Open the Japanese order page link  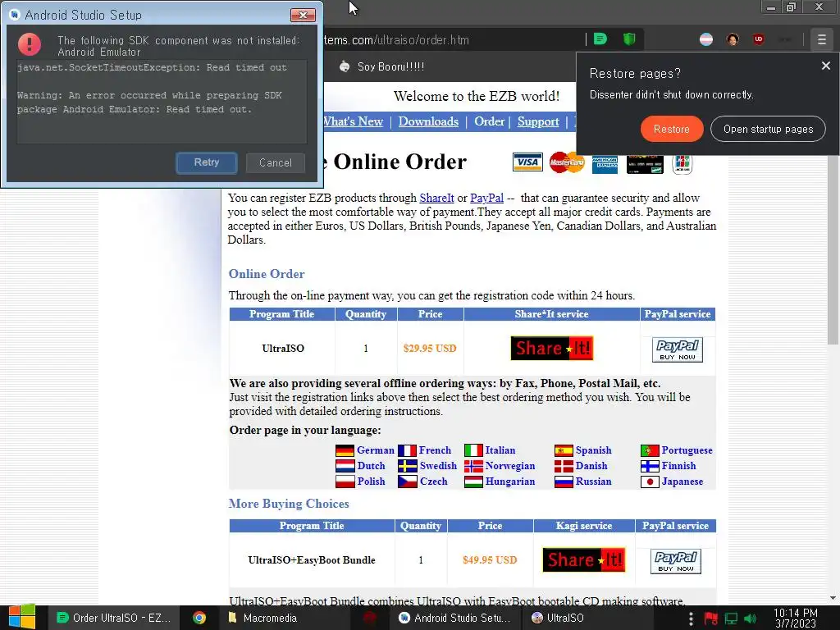[682, 482]
